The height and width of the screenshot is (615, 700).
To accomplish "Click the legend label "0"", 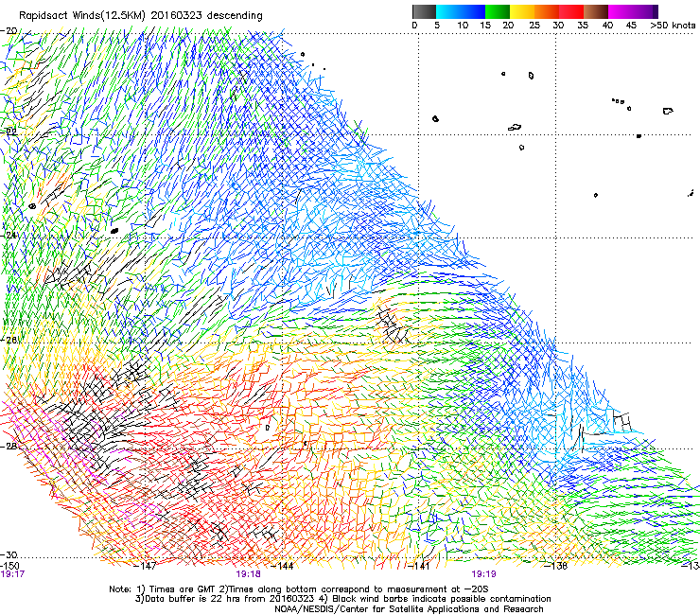I will pos(414,26).
